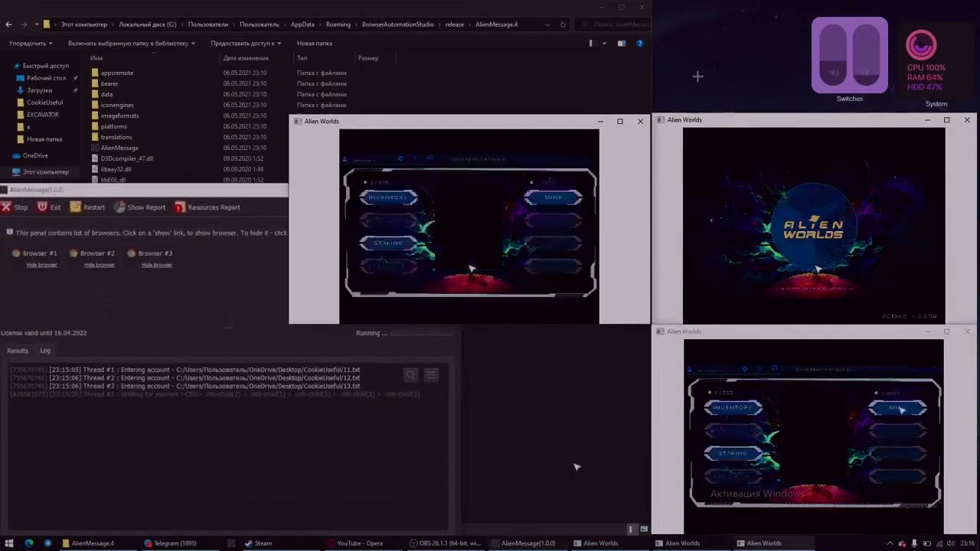Click Hide browser link under Browser #2
980x551 pixels.
(99, 265)
